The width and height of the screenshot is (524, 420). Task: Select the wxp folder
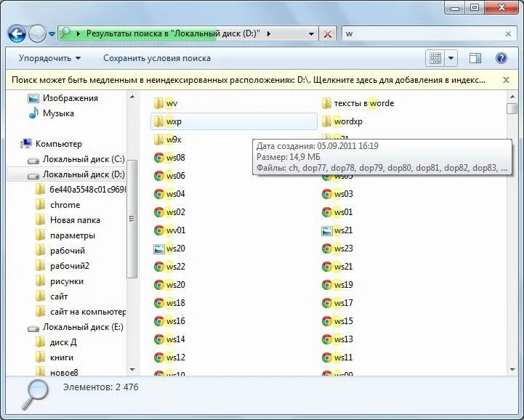pyautogui.click(x=233, y=121)
